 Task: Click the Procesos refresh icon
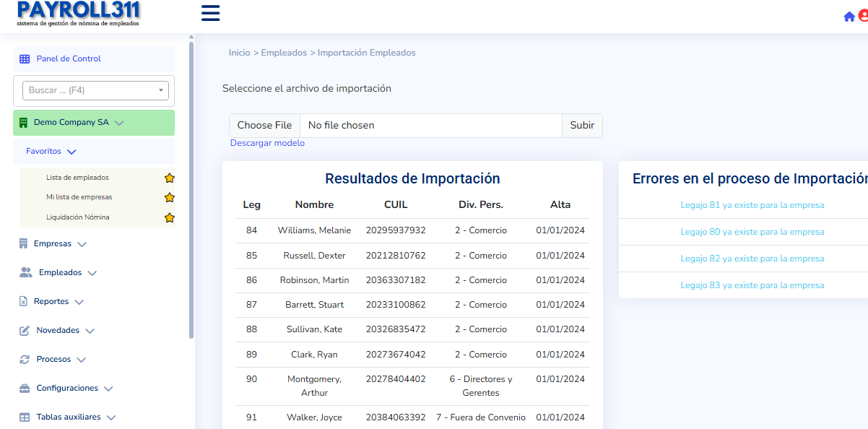(25, 359)
